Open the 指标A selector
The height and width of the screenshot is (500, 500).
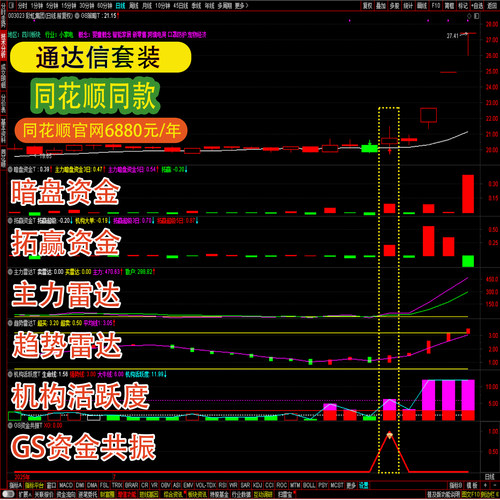pyautogui.click(x=16, y=485)
